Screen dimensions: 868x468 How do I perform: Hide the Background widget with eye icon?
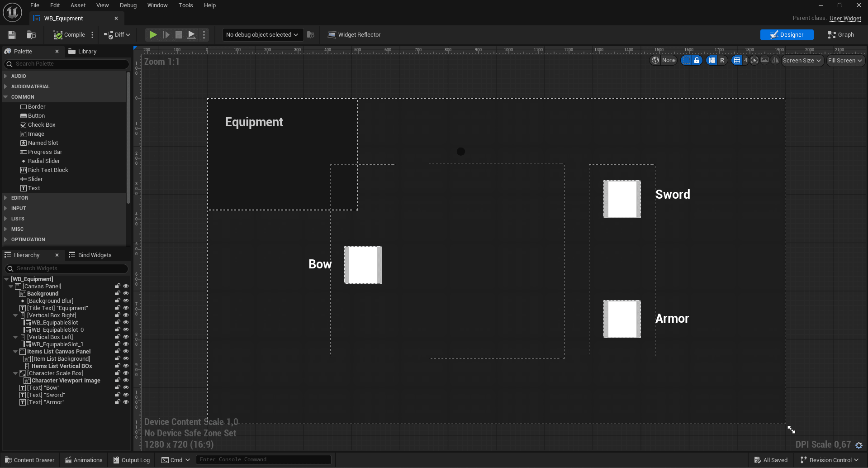(x=126, y=294)
